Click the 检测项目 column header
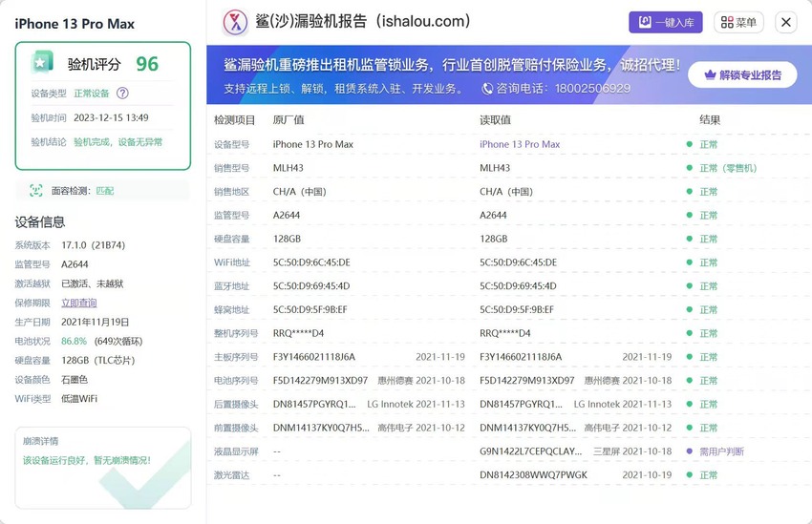 pyautogui.click(x=235, y=120)
